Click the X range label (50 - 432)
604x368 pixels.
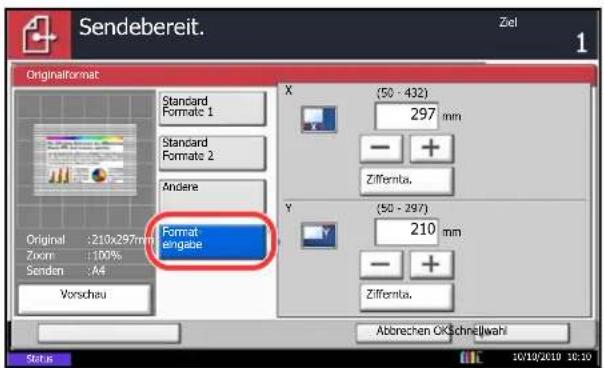402,93
